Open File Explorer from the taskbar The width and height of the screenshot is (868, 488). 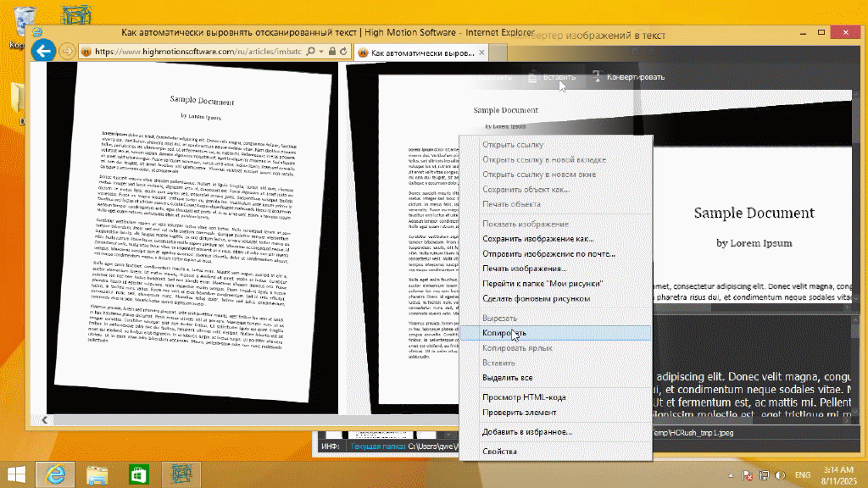tap(97, 474)
